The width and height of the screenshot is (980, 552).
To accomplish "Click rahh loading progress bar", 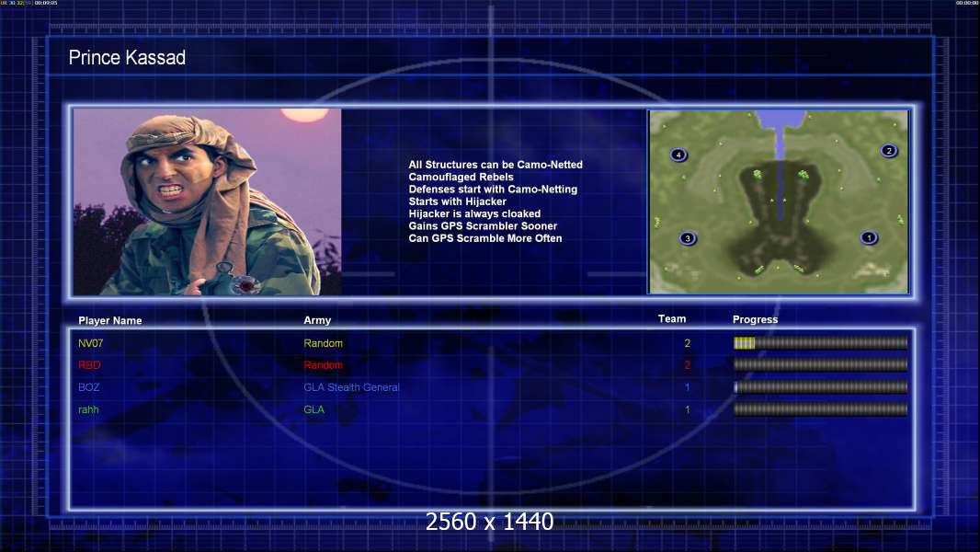I will tap(820, 409).
